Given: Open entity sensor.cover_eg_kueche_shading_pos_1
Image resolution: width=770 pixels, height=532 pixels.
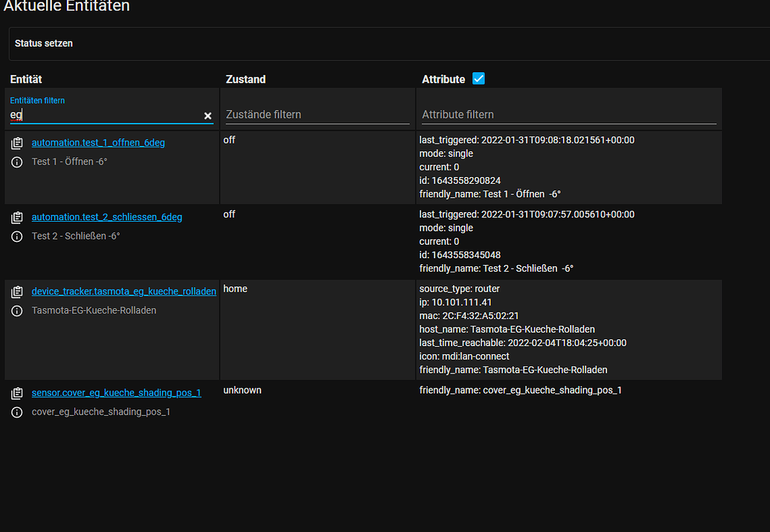Looking at the screenshot, I should [116, 392].
